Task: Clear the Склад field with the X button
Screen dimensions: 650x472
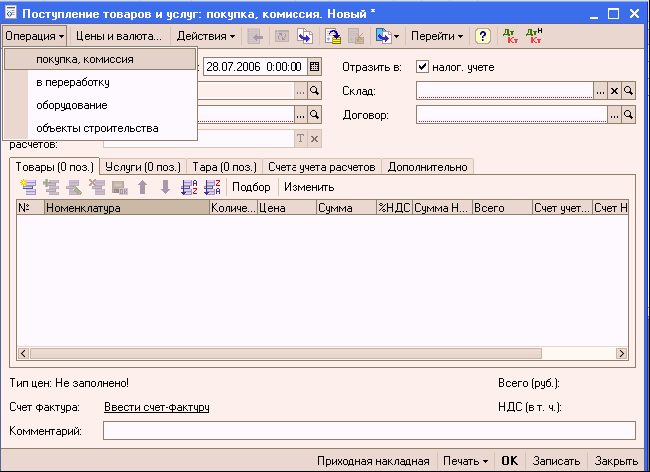Action: (x=615, y=91)
